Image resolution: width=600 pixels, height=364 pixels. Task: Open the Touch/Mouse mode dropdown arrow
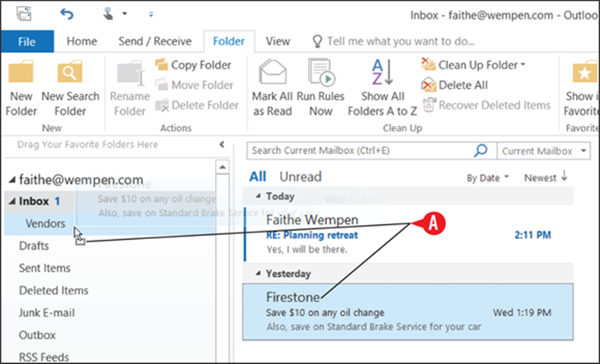(124, 14)
